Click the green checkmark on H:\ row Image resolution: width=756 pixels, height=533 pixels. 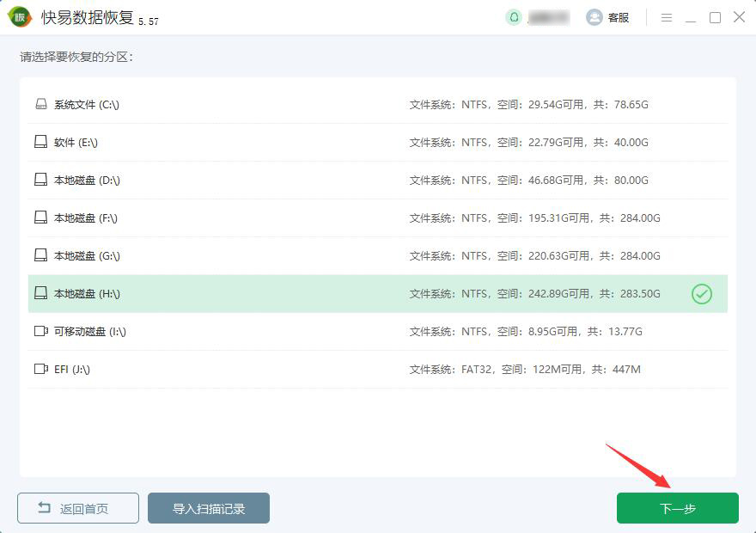(x=702, y=294)
